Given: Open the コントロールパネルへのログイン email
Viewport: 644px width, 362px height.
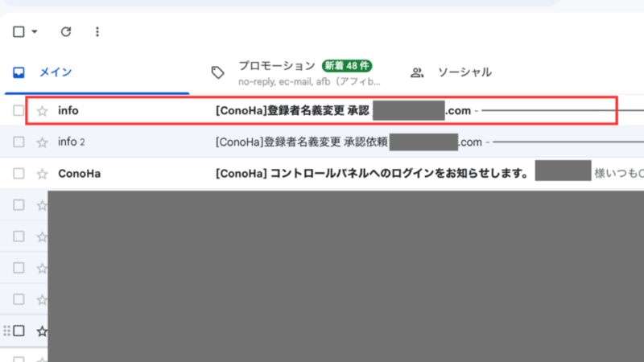Looking at the screenshot, I should point(370,174).
